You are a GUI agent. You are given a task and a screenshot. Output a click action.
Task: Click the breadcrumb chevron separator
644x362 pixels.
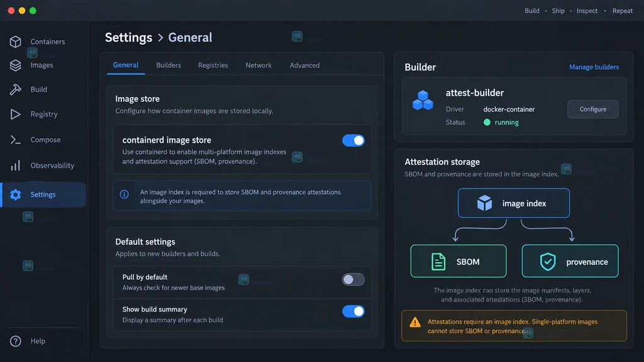[x=160, y=38]
